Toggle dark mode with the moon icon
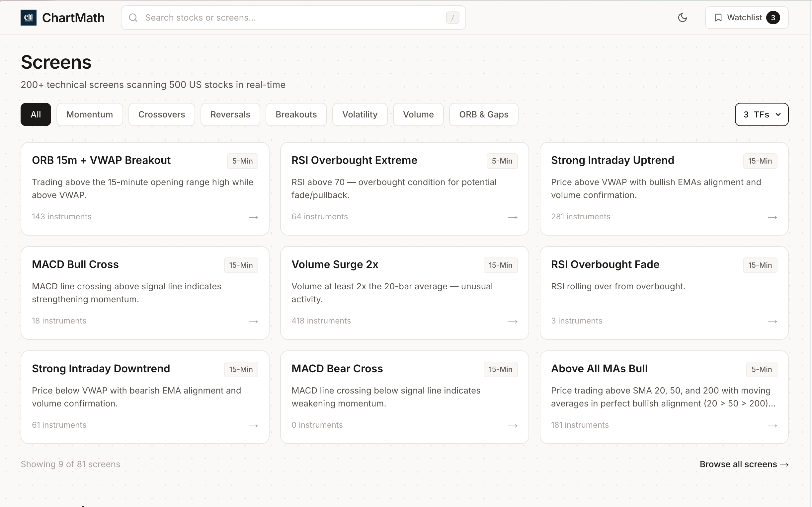Image resolution: width=812 pixels, height=507 pixels. point(682,18)
